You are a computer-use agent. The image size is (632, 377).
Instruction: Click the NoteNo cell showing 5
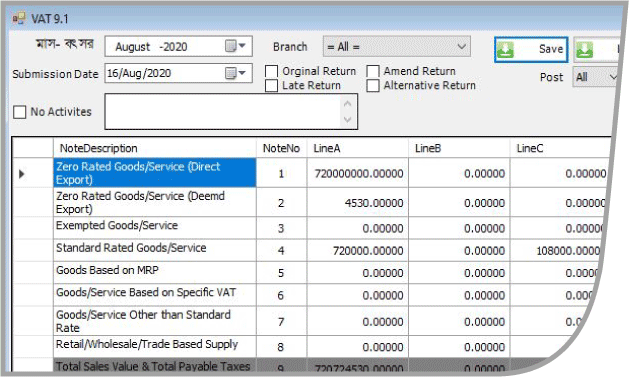tap(281, 273)
